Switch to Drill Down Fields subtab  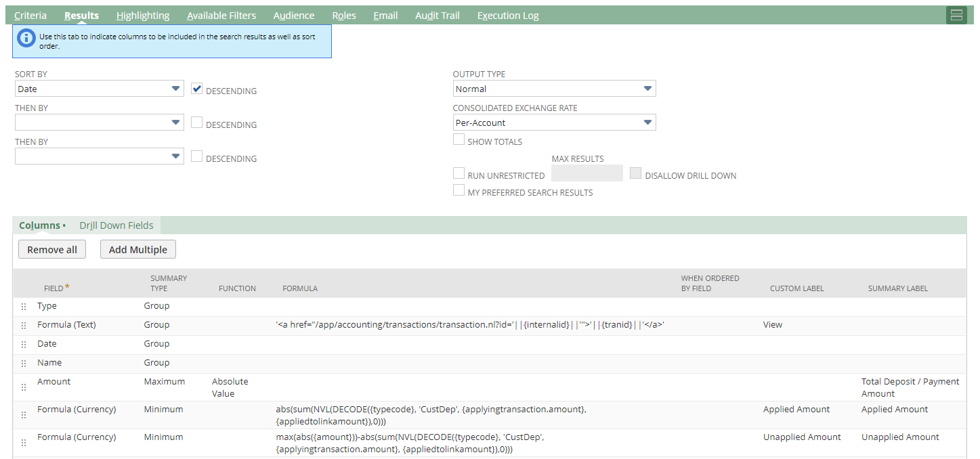(x=116, y=225)
